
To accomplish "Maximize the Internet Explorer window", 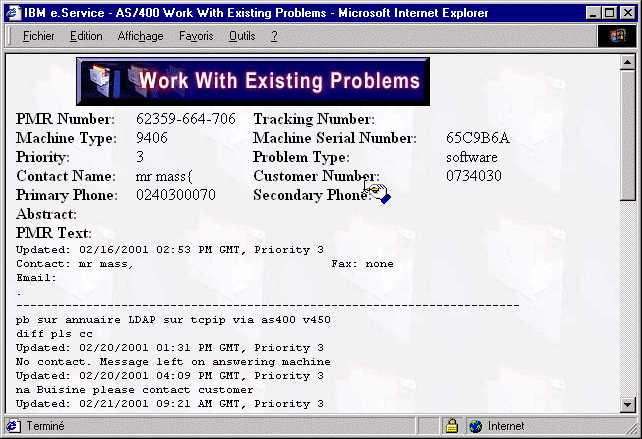I will (x=610, y=13).
